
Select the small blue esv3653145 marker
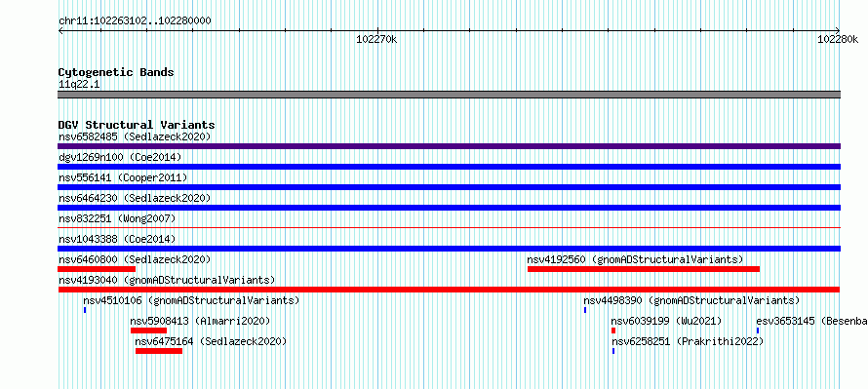(758, 331)
